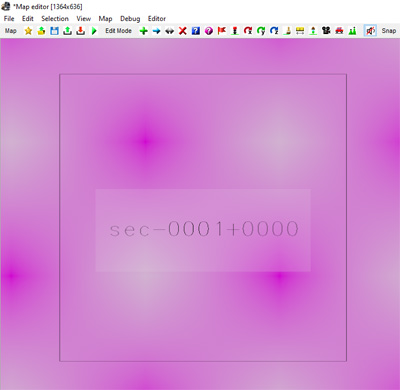
Task: Click the red flag icon
Action: tap(222, 31)
